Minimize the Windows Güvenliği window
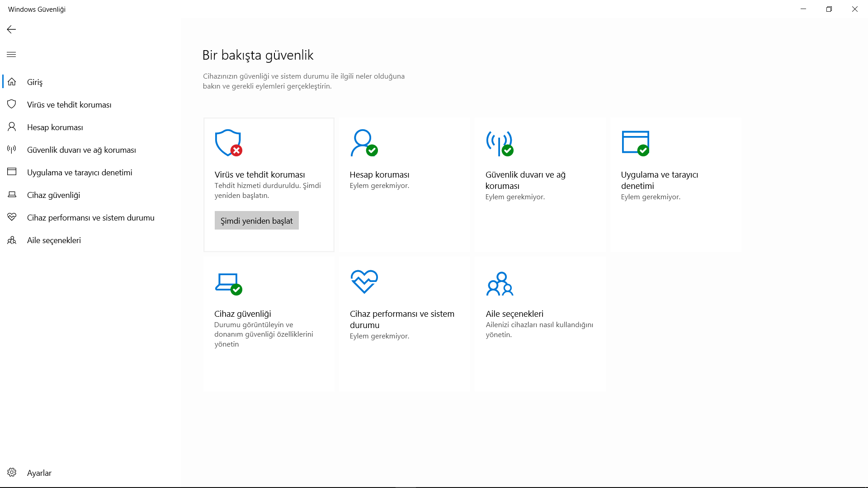 click(x=803, y=9)
